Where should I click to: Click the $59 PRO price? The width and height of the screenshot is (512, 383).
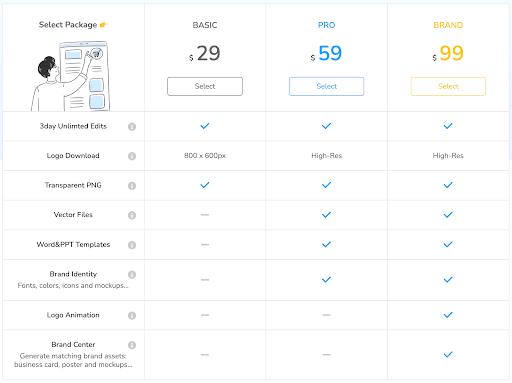point(326,53)
